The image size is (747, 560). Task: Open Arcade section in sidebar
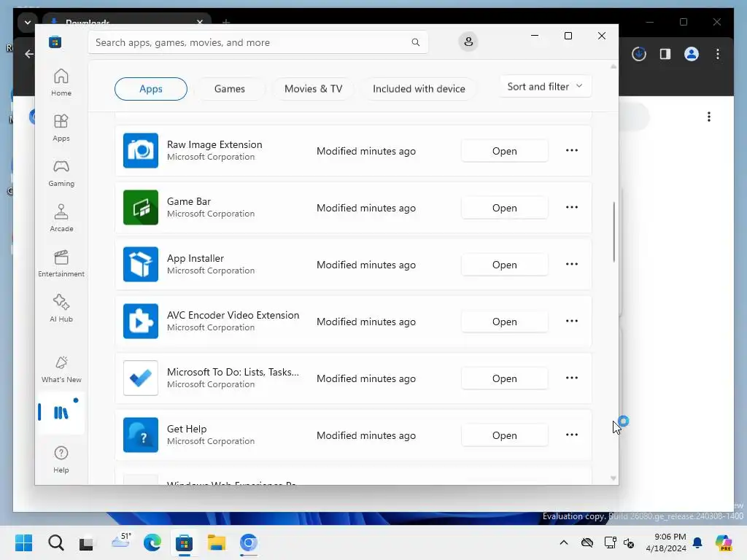(61, 218)
